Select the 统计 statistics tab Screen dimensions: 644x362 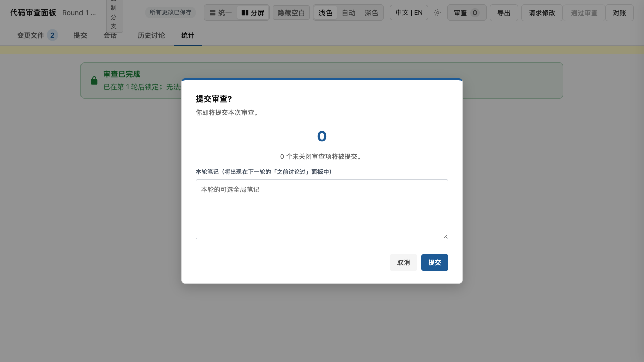click(188, 35)
